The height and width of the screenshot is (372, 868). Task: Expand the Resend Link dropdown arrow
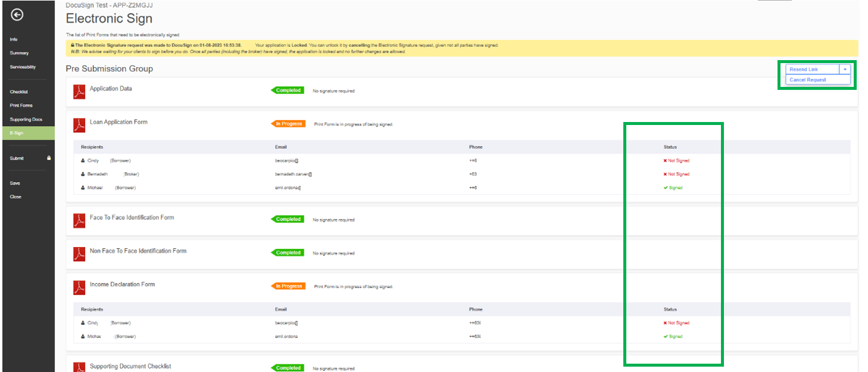[x=845, y=70]
